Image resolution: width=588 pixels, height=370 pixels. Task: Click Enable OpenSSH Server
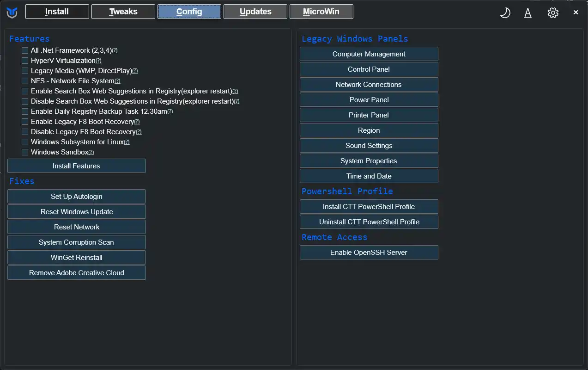369,253
